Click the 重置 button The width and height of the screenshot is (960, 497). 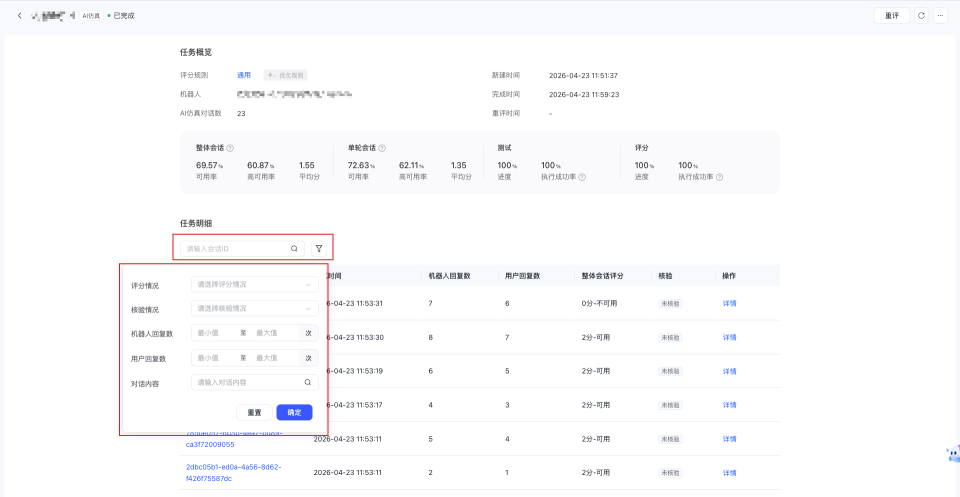coord(255,413)
